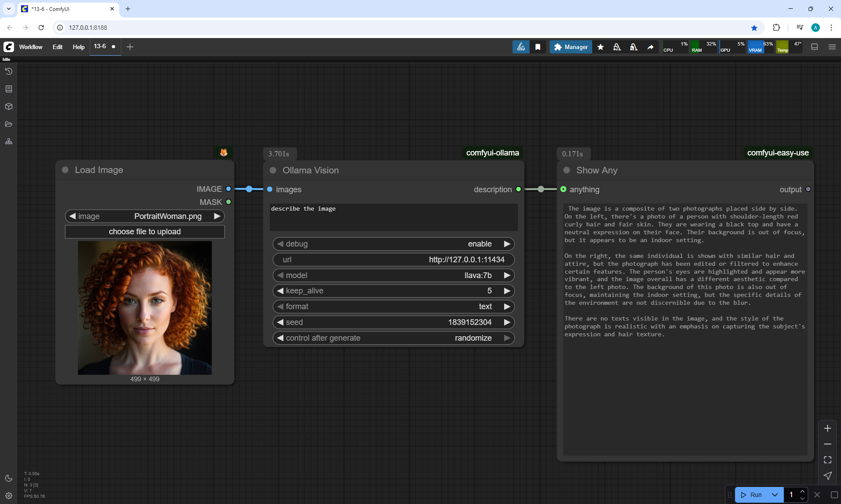Image resolution: width=841 pixels, height=504 pixels.
Task: Open the node library sidebar icon
Action: (x=9, y=89)
